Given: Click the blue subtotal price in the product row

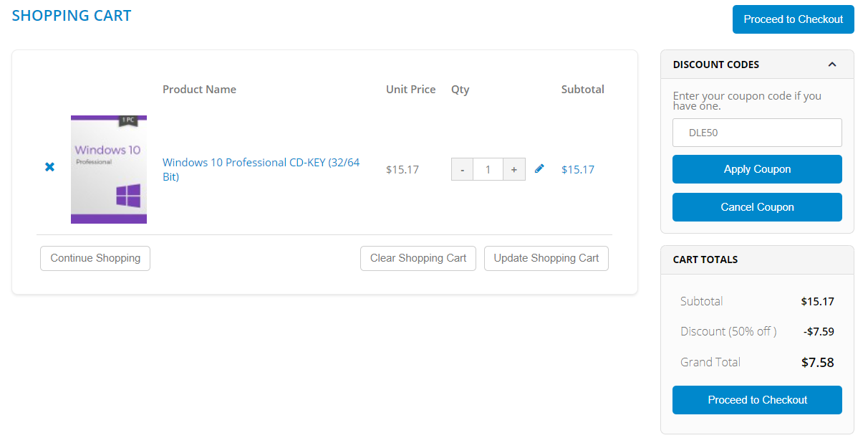Looking at the screenshot, I should (x=578, y=170).
